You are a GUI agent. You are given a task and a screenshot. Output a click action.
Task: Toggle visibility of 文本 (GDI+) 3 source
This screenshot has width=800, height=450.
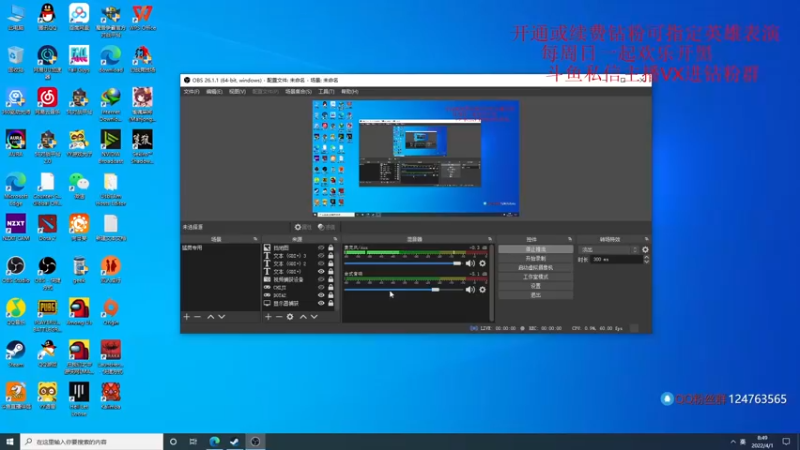[x=321, y=256]
